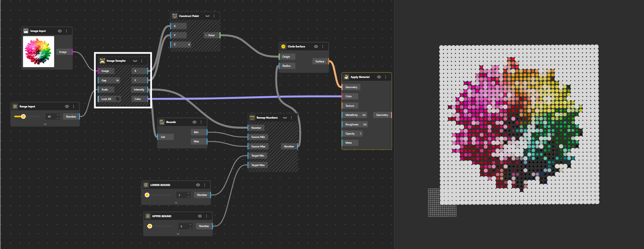644x249 pixels.
Task: Enable the Lock AR checkbox
Action: (117, 99)
